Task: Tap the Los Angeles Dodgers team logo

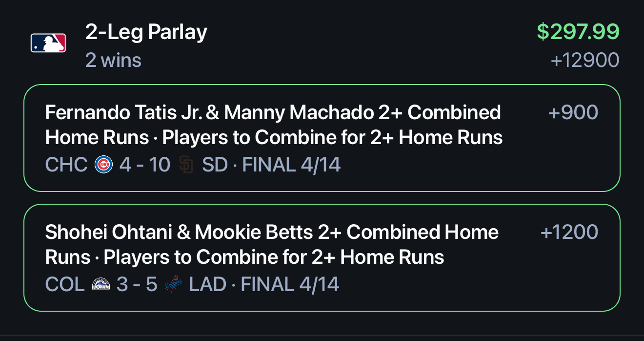Action: coord(173,284)
